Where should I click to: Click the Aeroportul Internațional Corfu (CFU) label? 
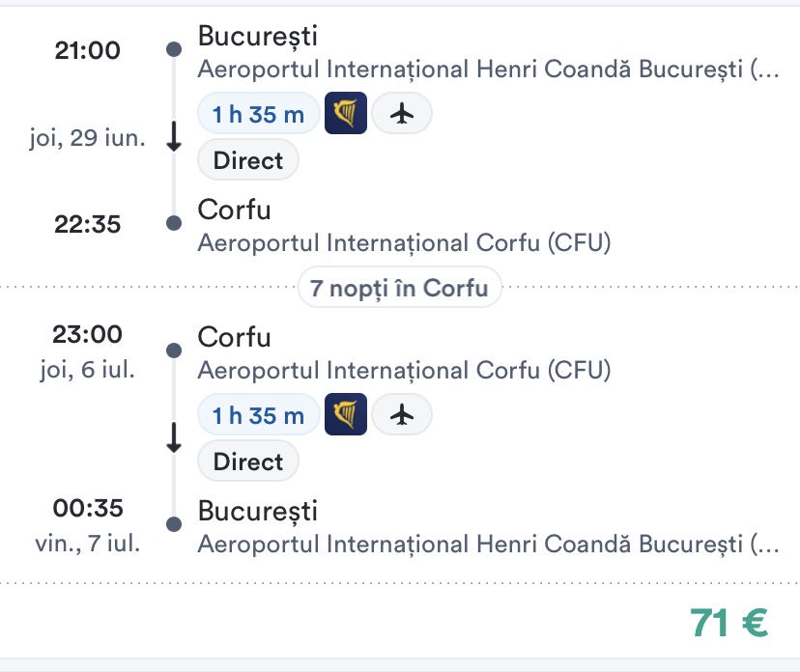coord(403,242)
